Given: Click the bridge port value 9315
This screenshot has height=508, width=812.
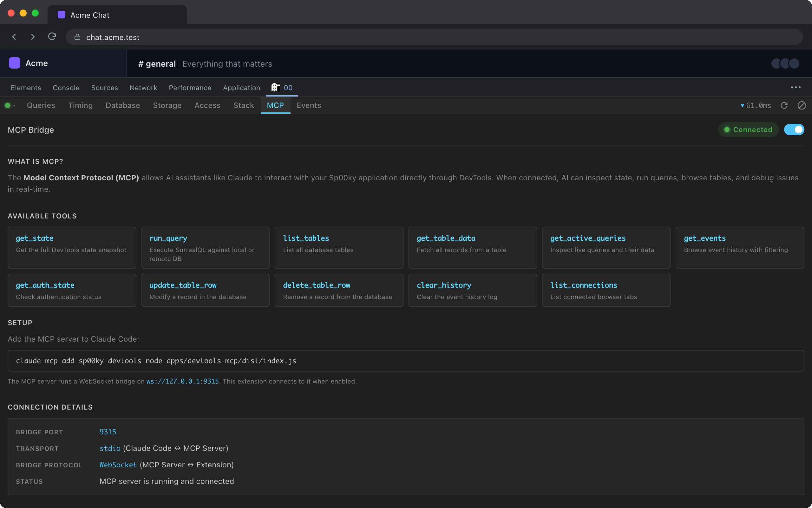Looking at the screenshot, I should 108,432.
